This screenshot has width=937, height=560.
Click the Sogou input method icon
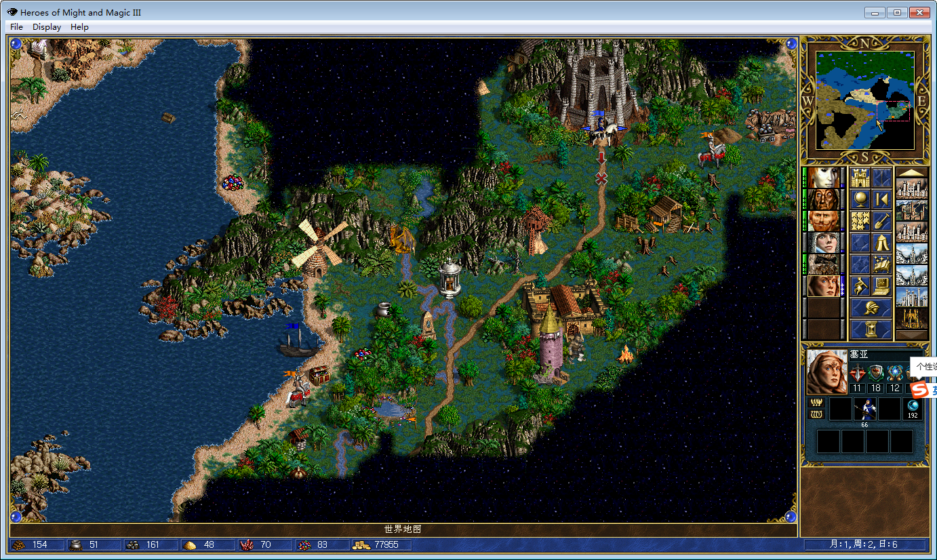[918, 391]
